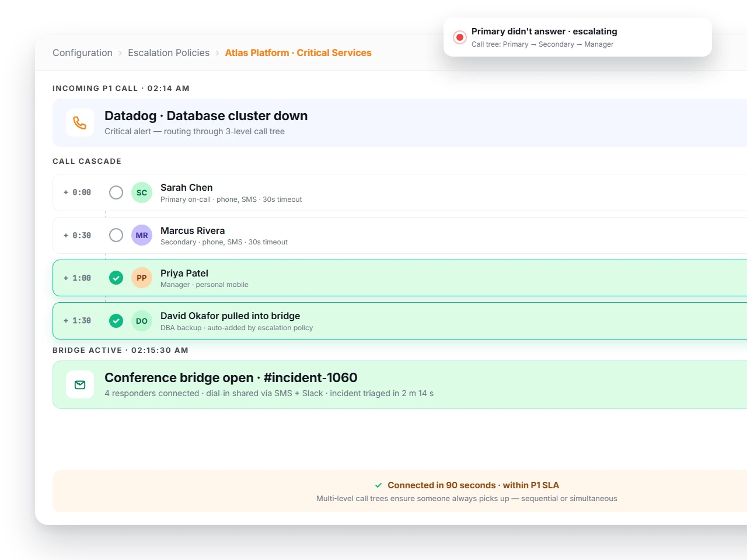
Task: Click the conference bridge envelope icon
Action: pyautogui.click(x=80, y=384)
